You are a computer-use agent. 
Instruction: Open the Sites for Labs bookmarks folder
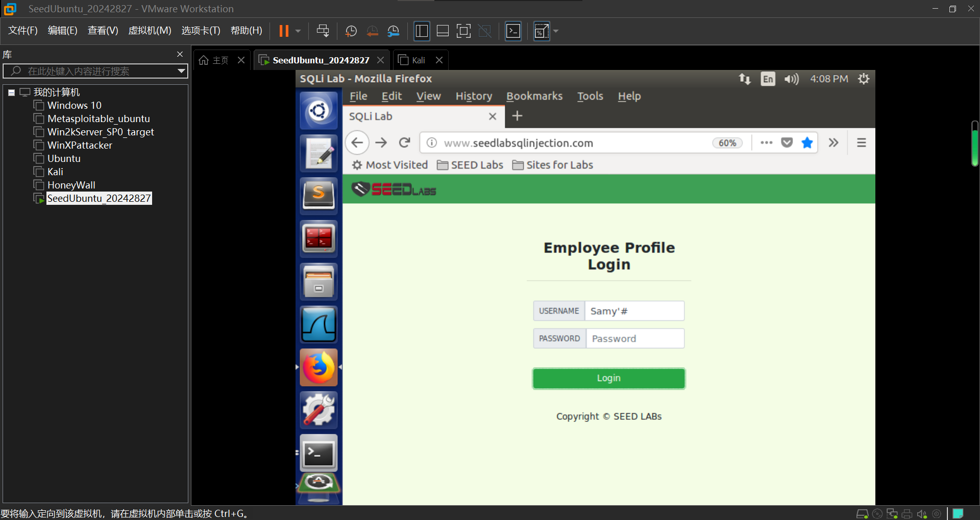553,165
